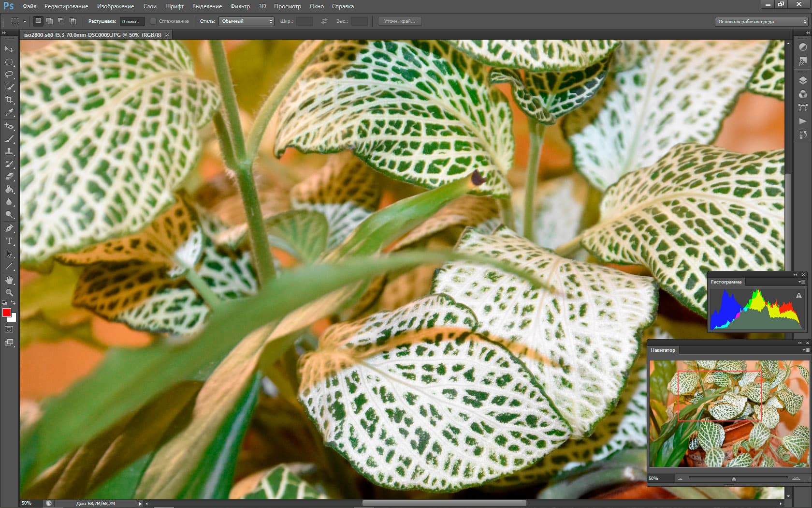
Task: Close the DSC0009.JPG document tab
Action: [167, 35]
